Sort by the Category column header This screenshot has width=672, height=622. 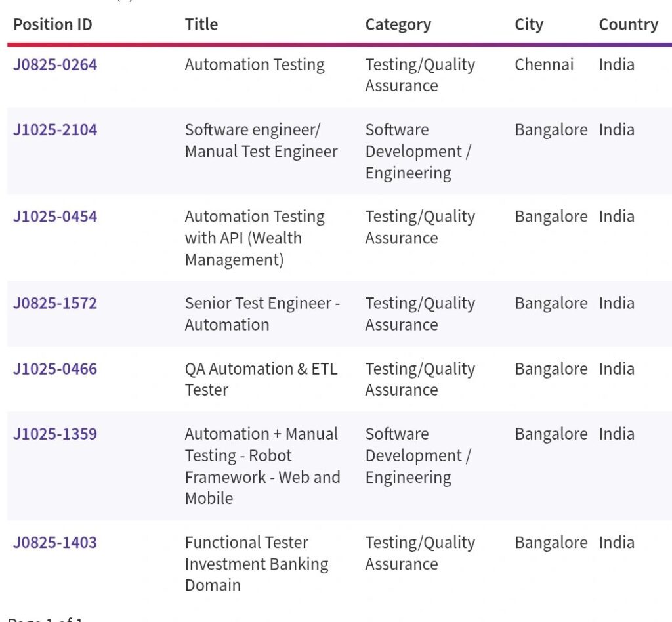(398, 25)
